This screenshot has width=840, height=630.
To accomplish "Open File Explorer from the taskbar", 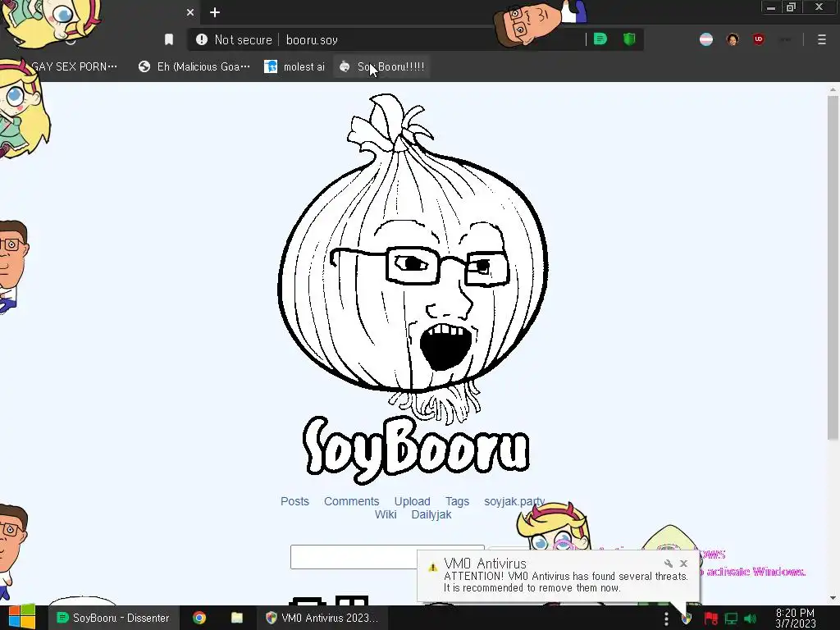I will point(237,618).
